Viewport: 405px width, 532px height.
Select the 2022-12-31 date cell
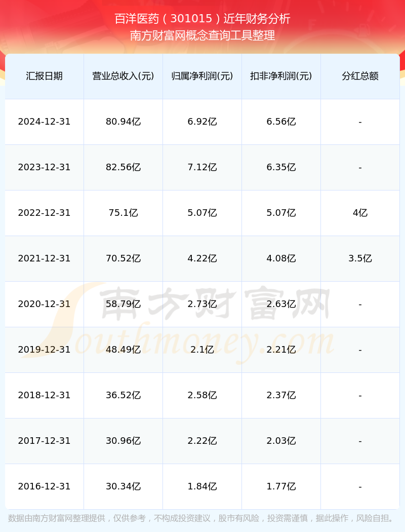coord(45,213)
